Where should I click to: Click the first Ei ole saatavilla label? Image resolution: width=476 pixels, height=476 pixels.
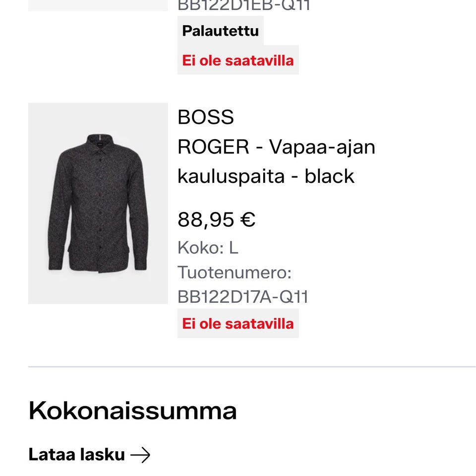[x=238, y=60]
